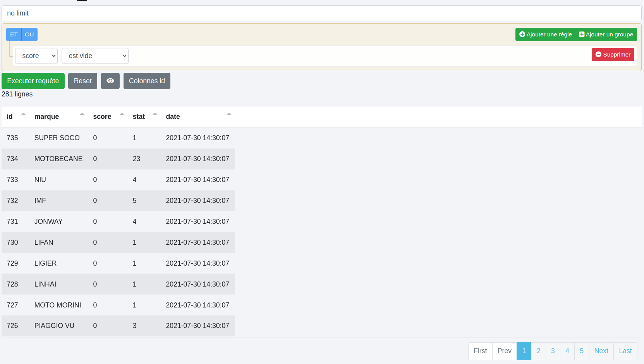Go to page 2 of results
Viewport: 644px width, 364px height.
coord(538,351)
